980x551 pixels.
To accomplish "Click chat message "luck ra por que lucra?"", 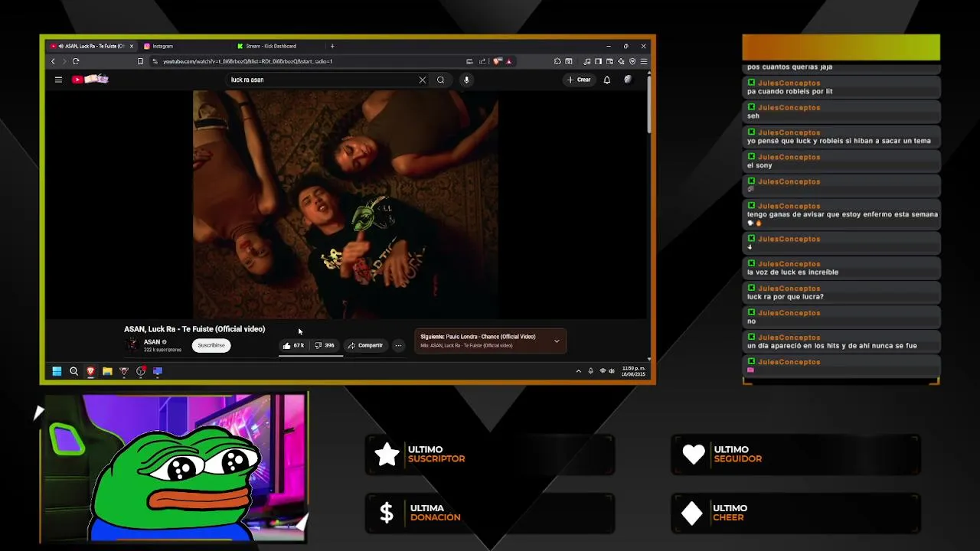I will [x=786, y=296].
